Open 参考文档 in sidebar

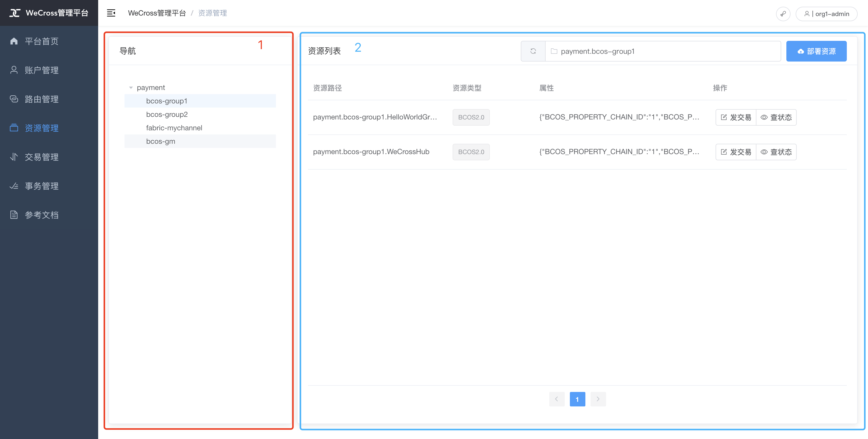[49, 215]
